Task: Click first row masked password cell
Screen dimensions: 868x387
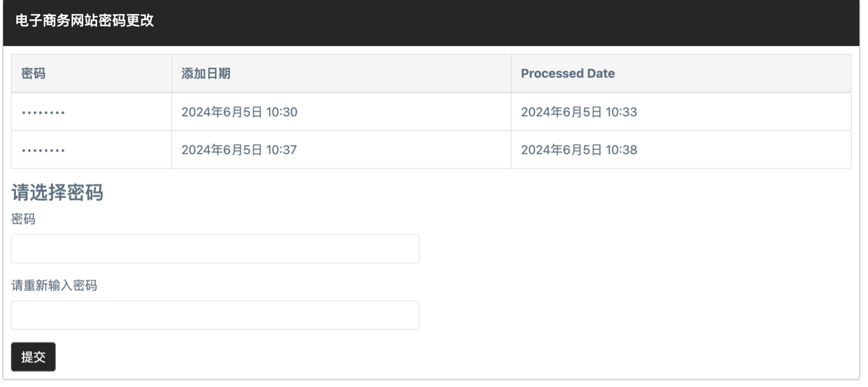Action: pyautogui.click(x=91, y=112)
